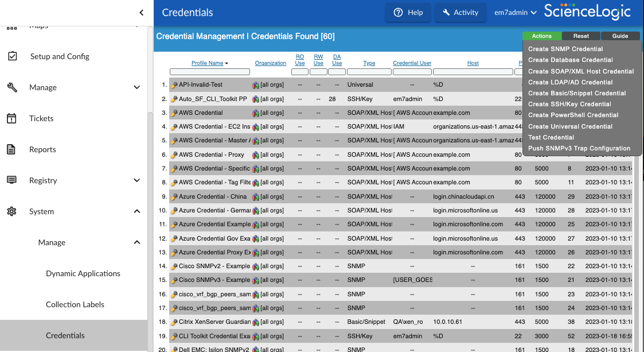
Task: Click the Help button
Action: (408, 13)
